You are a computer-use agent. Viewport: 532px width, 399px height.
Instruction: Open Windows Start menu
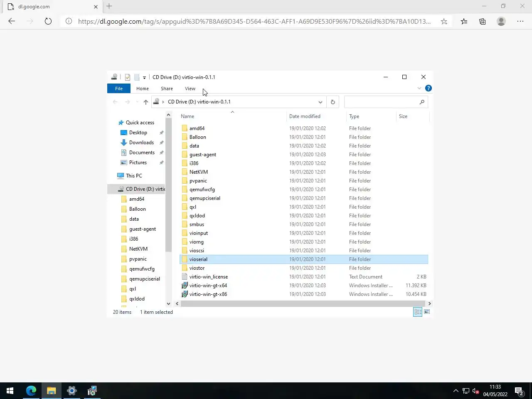[10, 391]
